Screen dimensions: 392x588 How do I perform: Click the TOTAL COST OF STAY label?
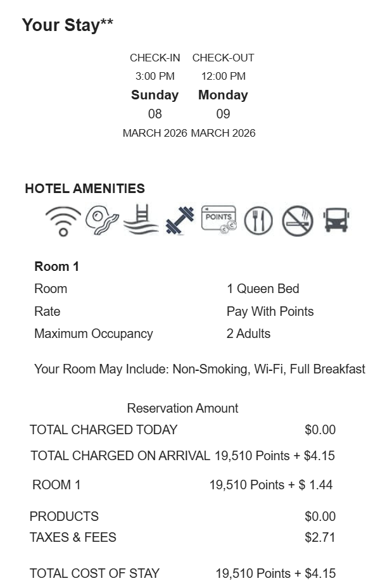point(94,573)
